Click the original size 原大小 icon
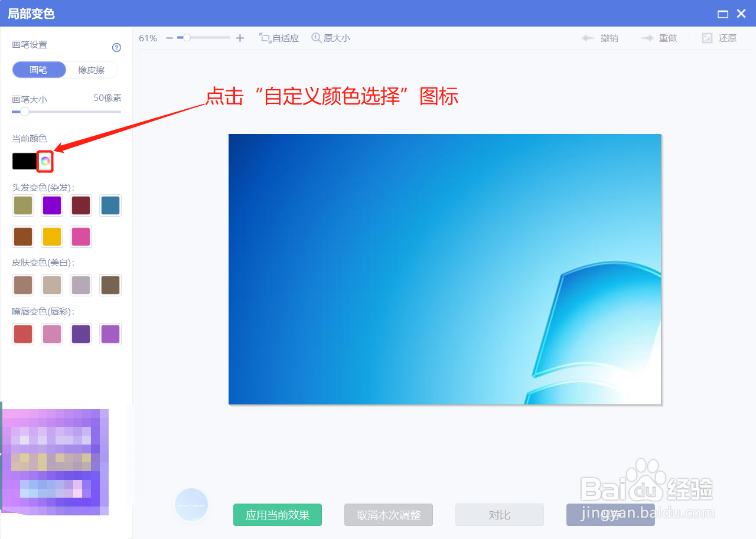 [317, 38]
